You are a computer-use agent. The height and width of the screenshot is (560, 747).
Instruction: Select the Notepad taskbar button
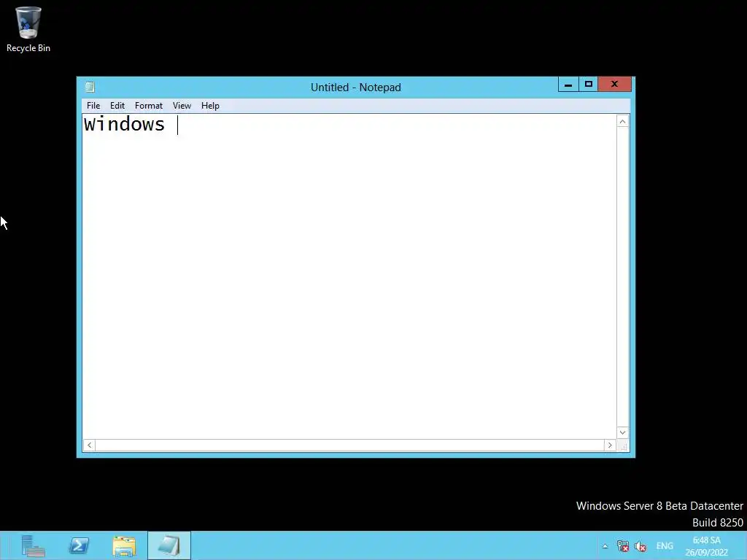169,545
